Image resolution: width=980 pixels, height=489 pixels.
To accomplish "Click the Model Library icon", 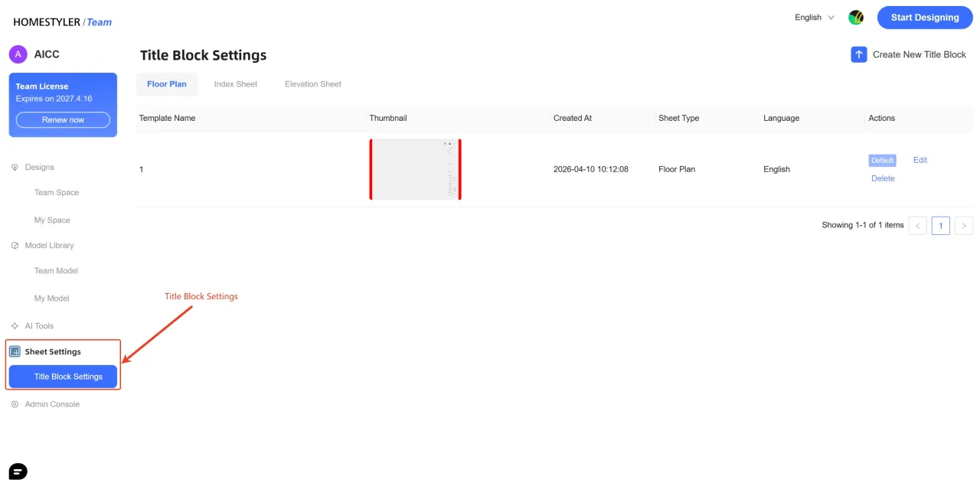I will click(x=15, y=246).
